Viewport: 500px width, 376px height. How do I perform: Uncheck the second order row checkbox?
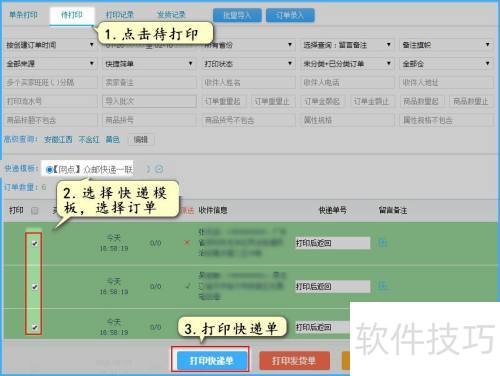coord(35,286)
